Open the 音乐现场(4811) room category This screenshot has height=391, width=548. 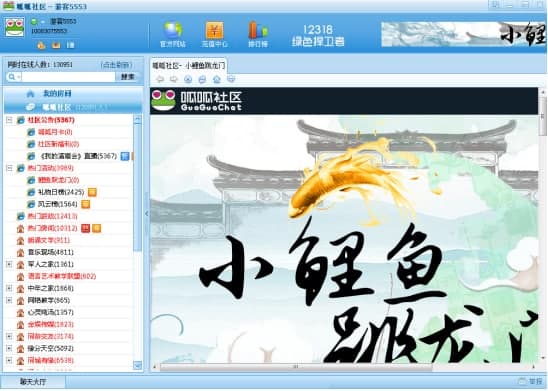click(x=50, y=252)
